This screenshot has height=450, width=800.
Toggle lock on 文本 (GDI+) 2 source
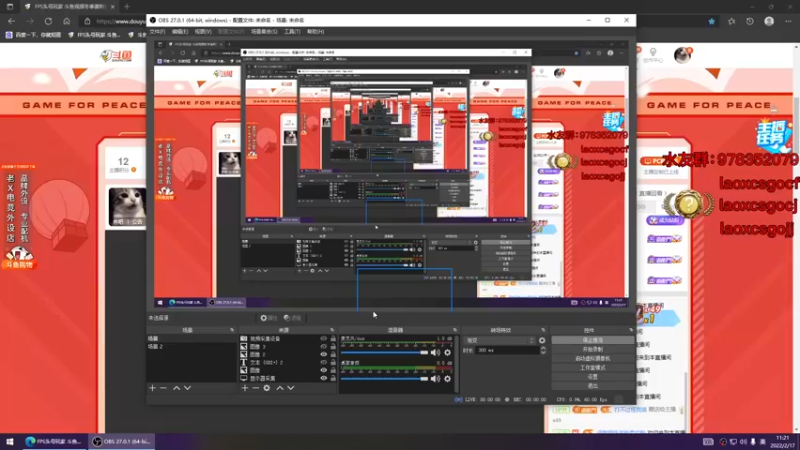tap(333, 362)
